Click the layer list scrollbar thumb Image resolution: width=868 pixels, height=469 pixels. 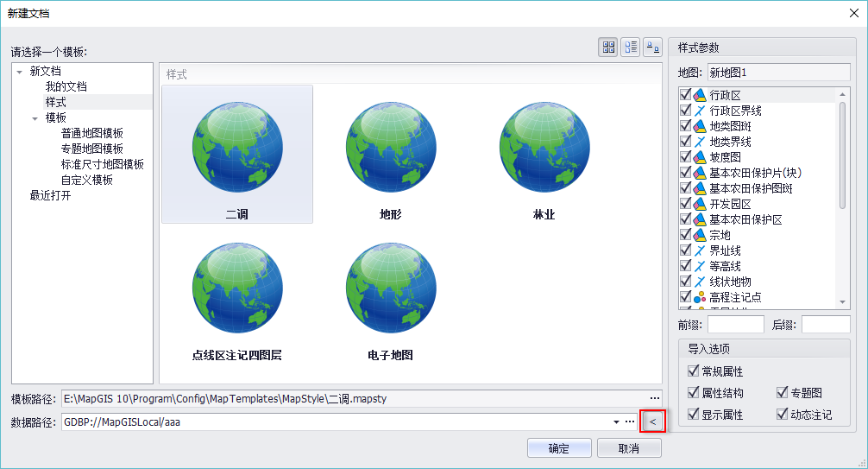(x=842, y=155)
